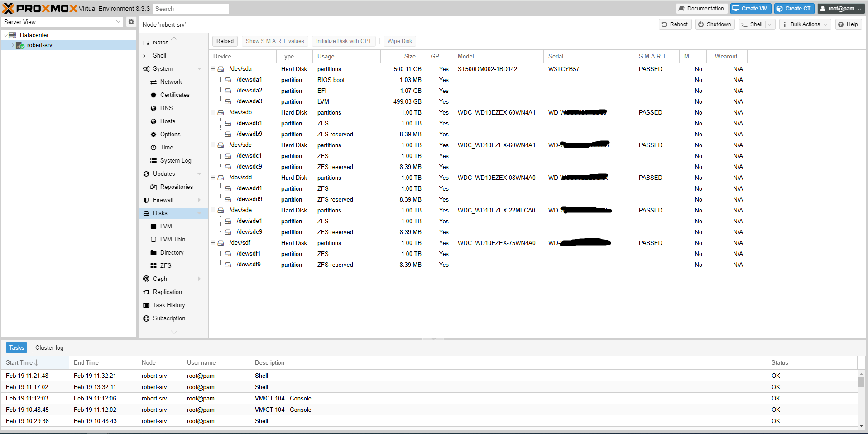Screen dimensions: 868x434
Task: Collapse the /dev/sda disk row
Action: (213, 69)
